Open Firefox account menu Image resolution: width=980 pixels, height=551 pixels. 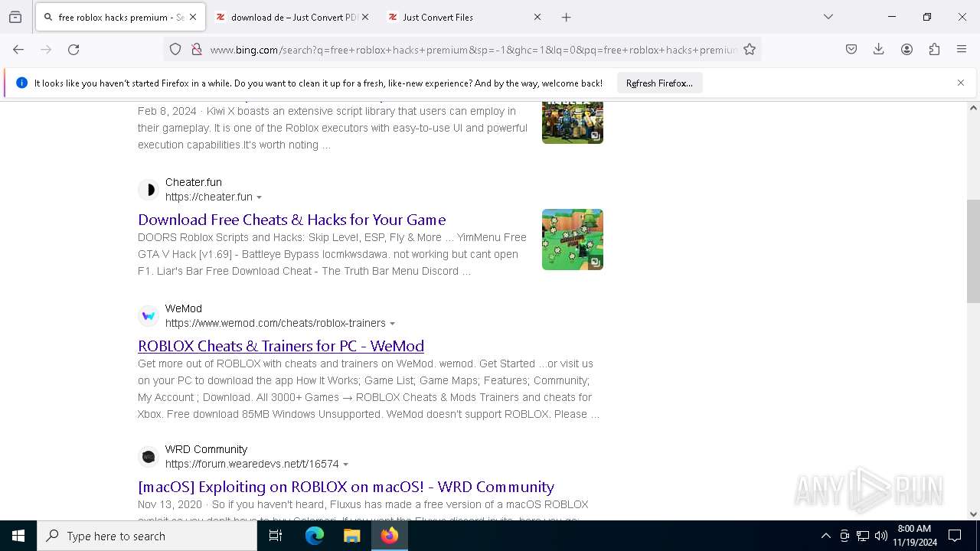coord(906,50)
